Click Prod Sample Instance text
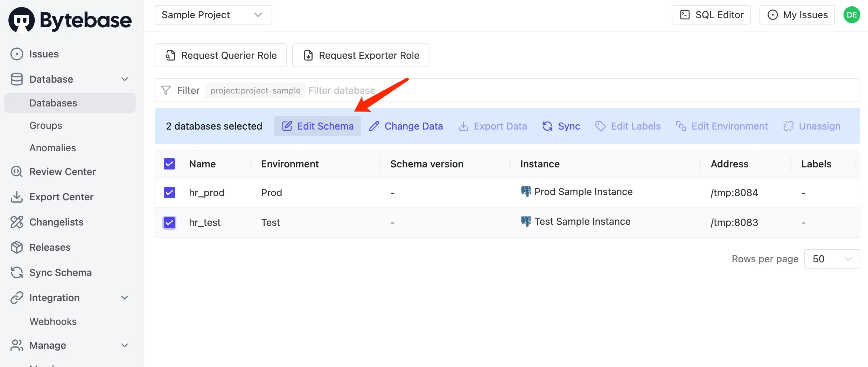The width and height of the screenshot is (868, 367). coord(583,192)
